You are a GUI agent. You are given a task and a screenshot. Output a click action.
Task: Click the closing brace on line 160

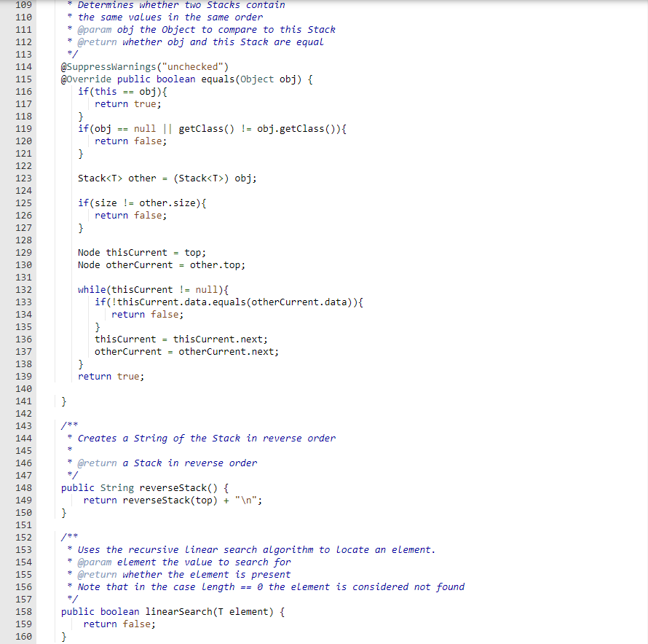click(x=63, y=636)
